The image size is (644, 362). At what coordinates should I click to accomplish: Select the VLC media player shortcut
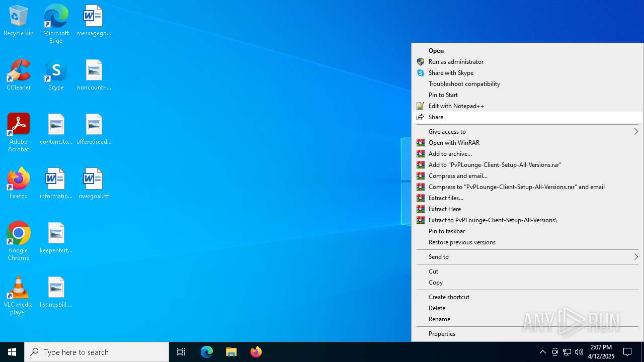tap(19, 296)
